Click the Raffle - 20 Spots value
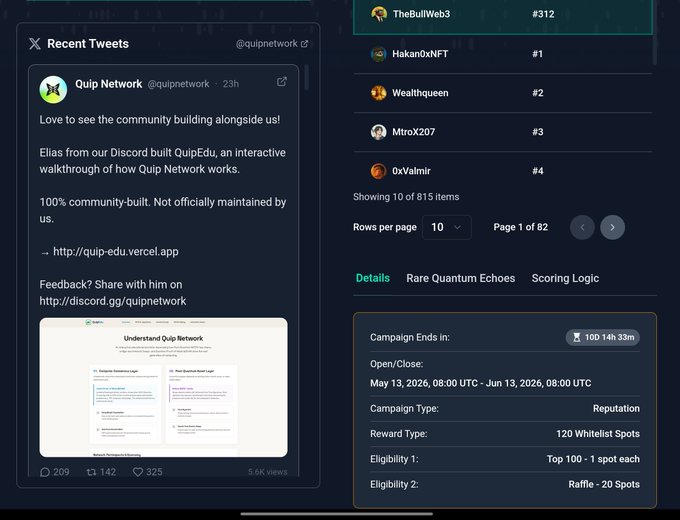 [x=604, y=484]
